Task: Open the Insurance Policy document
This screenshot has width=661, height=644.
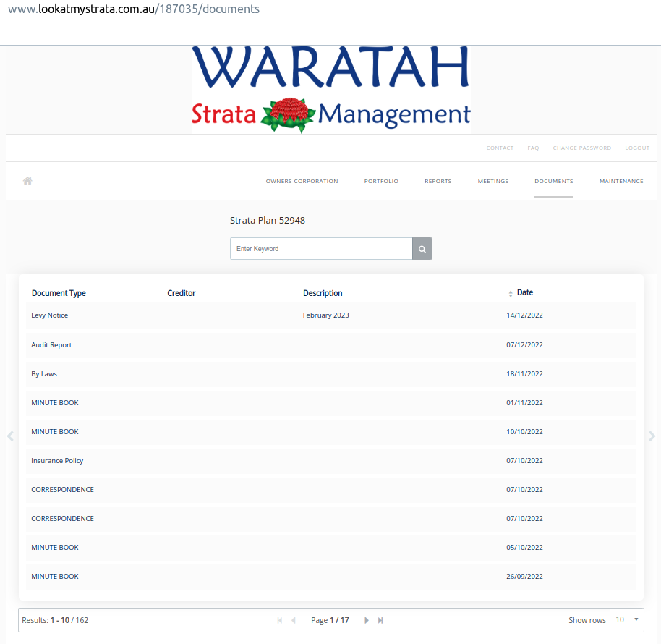Action: (331, 461)
